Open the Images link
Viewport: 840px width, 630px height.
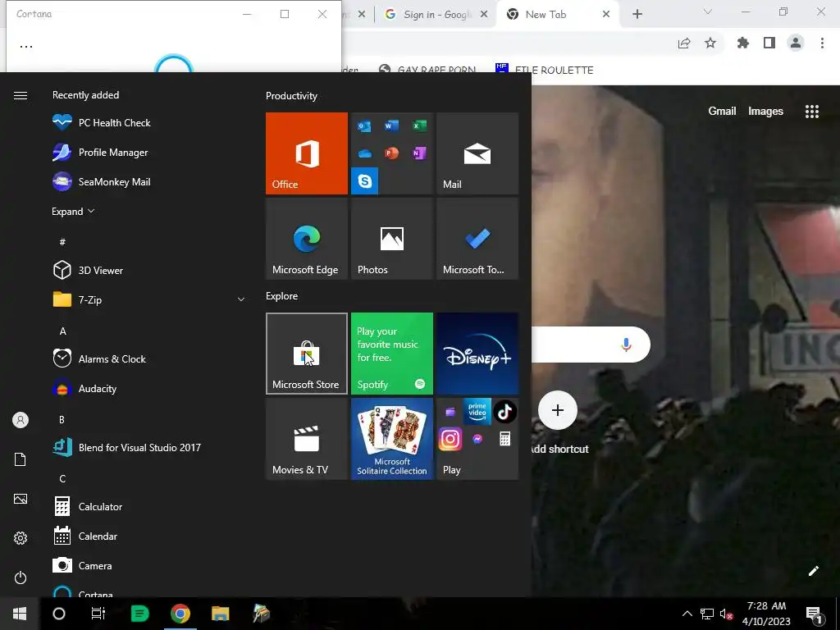(765, 111)
